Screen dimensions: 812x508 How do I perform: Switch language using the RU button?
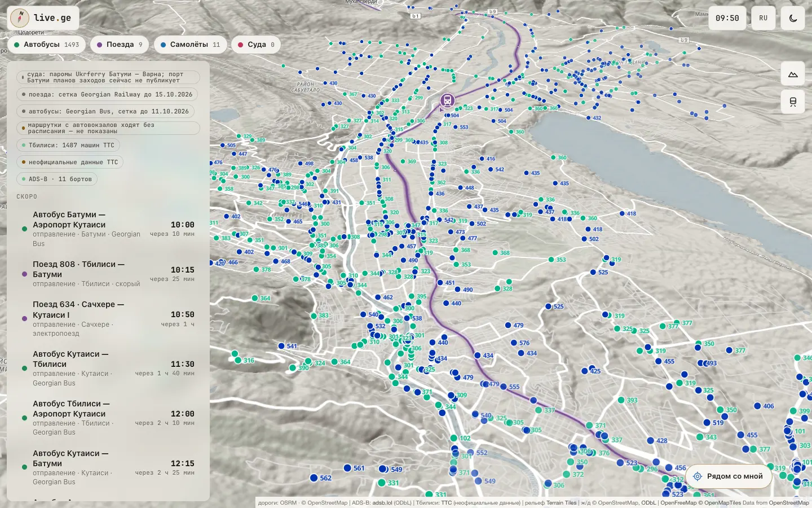click(764, 18)
